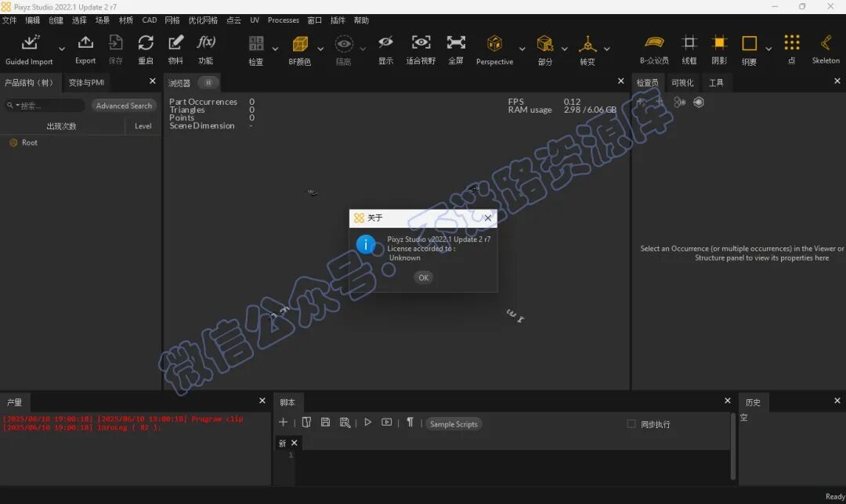Expand the Perspective dropdown arrow
Image resolution: width=846 pixels, height=504 pixels.
[522, 49]
